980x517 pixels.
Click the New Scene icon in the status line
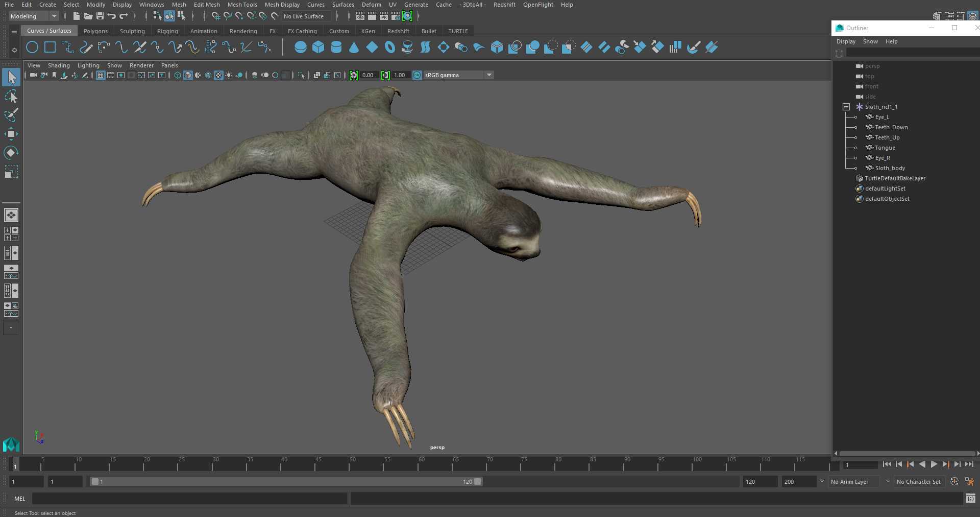[x=76, y=16]
